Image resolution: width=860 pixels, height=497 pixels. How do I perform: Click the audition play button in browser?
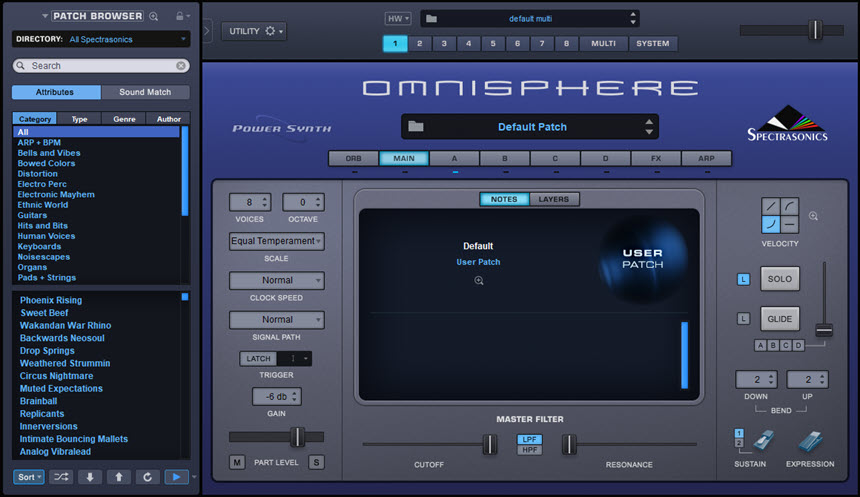177,477
